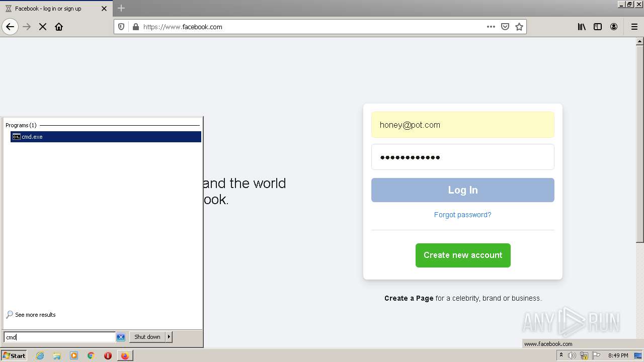This screenshot has width=644, height=362.
Task: Launch Opera from the taskbar
Action: tap(108, 355)
